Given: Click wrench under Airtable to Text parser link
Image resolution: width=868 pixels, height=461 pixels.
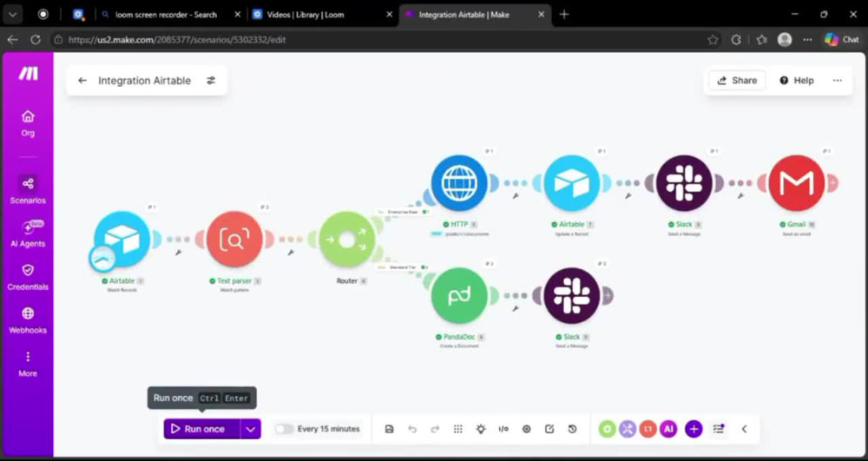Looking at the screenshot, I should coord(178,253).
